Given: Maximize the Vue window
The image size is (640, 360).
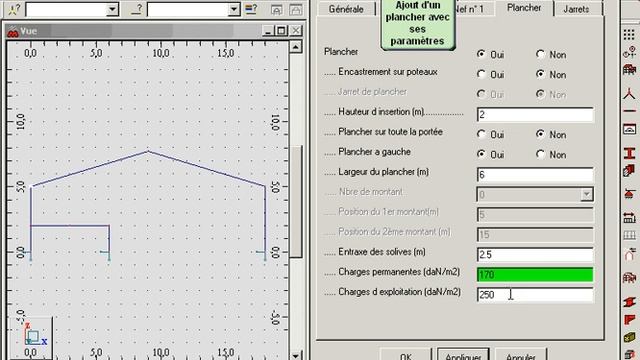Looking at the screenshot, I should pos(281,31).
